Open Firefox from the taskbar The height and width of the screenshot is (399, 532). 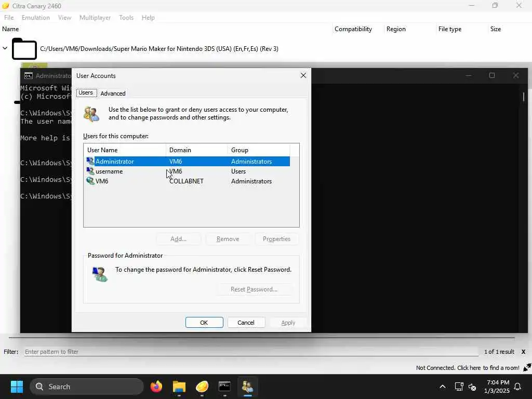[x=156, y=387]
